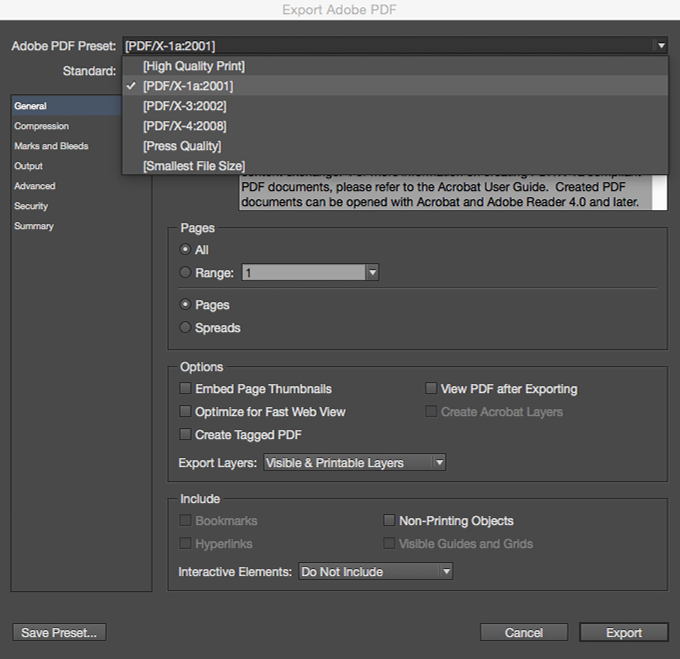
Task: Toggle the Bookmarks checkbox
Action: point(185,520)
